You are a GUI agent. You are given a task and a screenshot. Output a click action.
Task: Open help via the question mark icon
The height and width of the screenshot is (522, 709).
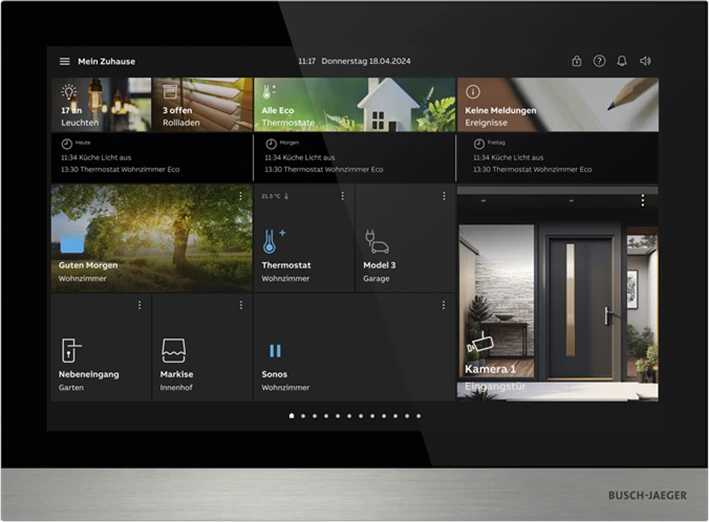599,61
